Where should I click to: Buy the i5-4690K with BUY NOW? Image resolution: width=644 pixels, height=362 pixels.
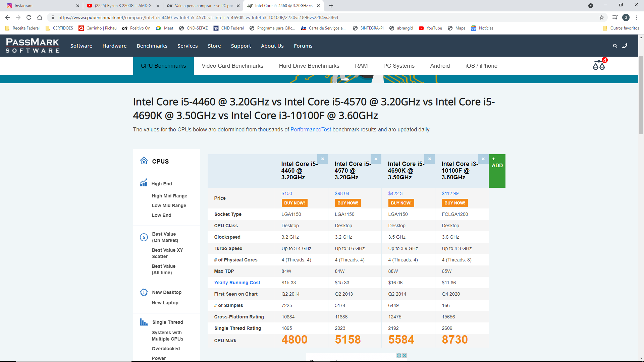point(401,203)
